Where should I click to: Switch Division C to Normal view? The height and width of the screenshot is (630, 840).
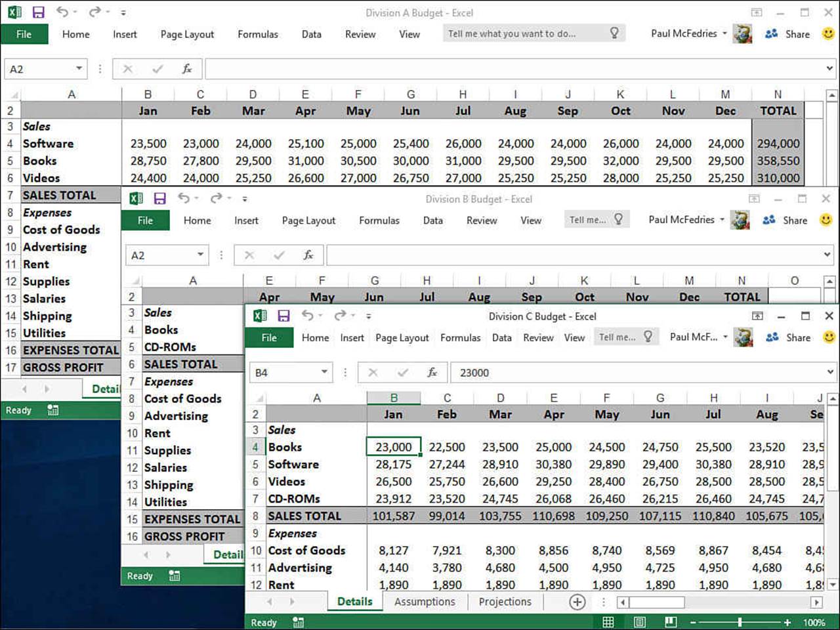coord(608,622)
